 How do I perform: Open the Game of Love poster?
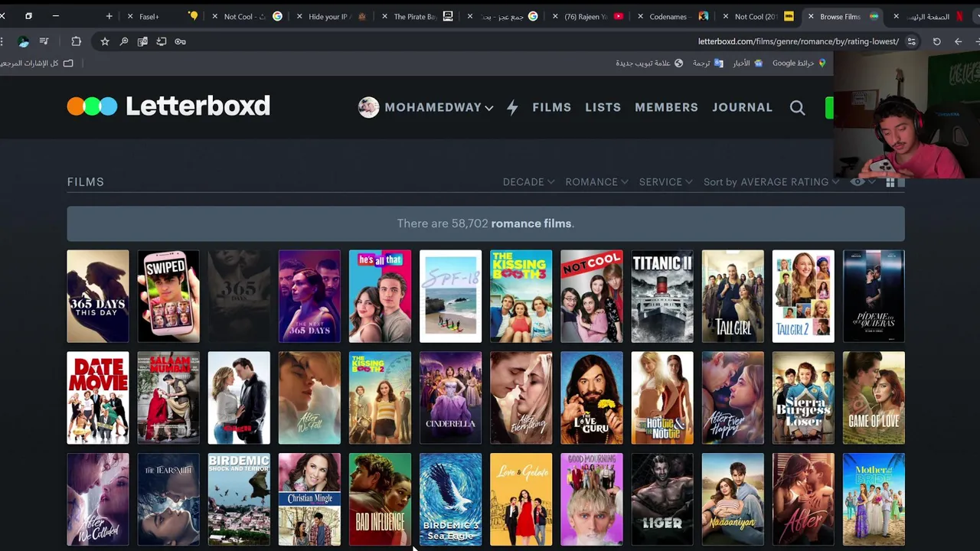(x=874, y=398)
